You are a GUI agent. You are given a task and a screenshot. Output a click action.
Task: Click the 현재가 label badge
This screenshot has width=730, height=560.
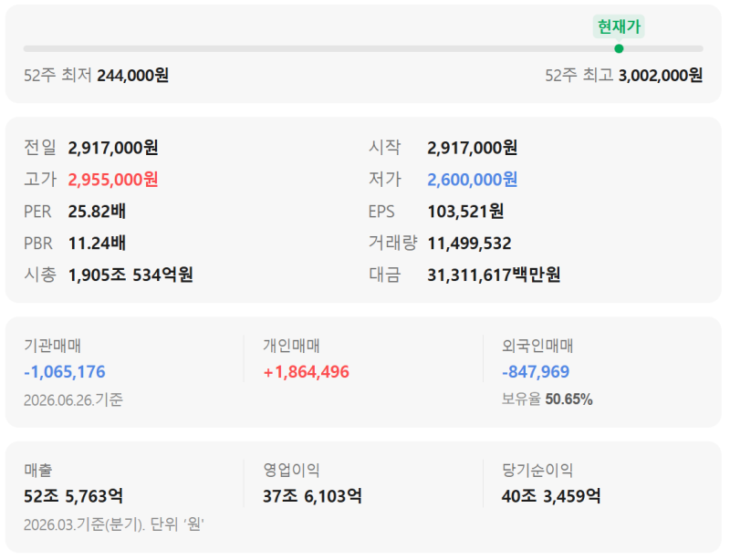point(619,26)
